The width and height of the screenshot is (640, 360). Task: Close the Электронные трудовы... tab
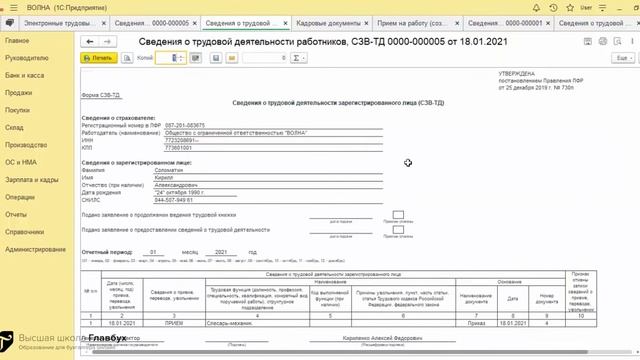[104, 23]
